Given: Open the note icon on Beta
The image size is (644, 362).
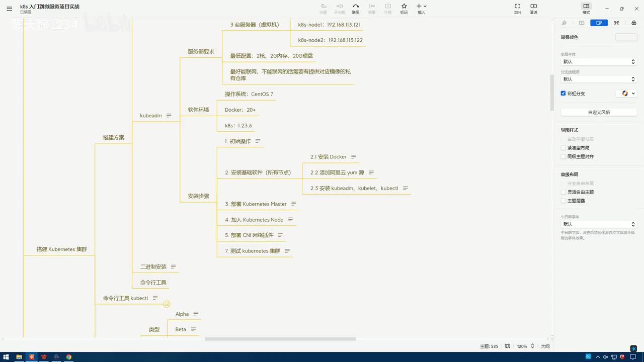Looking at the screenshot, I should (193, 329).
